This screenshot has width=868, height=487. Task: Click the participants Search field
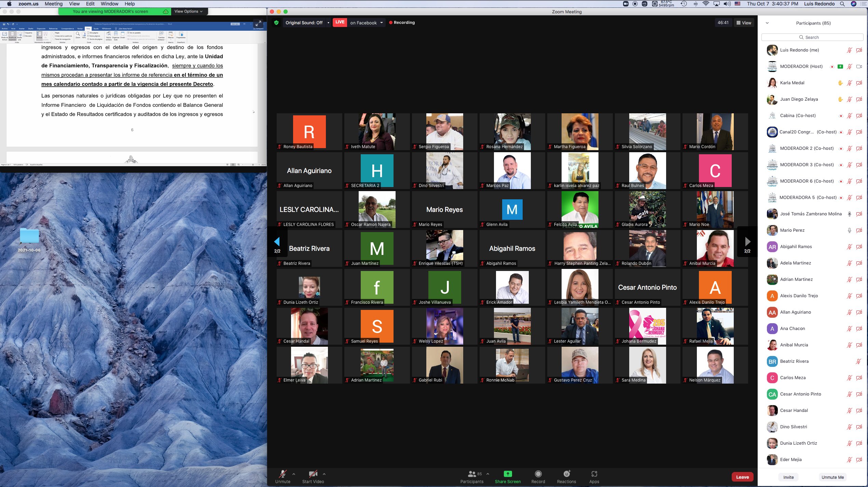tap(812, 37)
